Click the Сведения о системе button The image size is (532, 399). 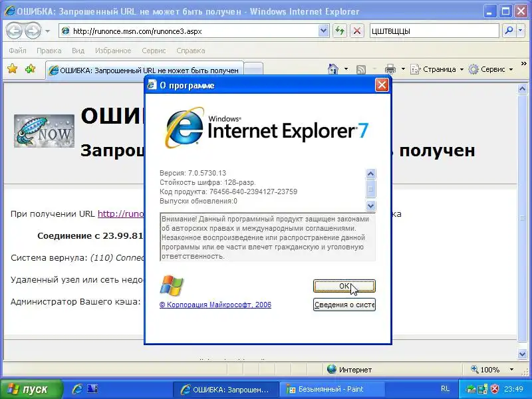pos(344,305)
